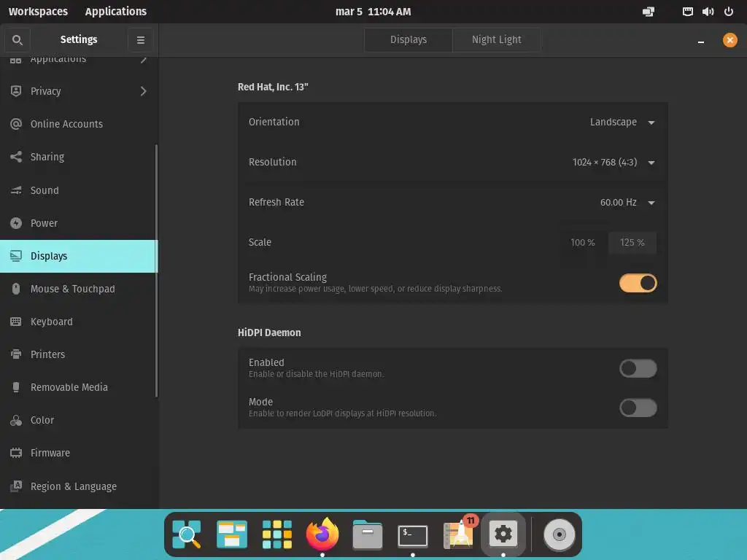
Task: Turn off Fractional Scaling switch
Action: click(638, 283)
